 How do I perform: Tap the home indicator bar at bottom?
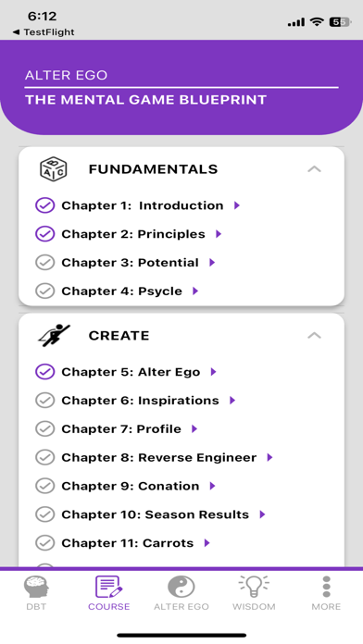pyautogui.click(x=181, y=636)
